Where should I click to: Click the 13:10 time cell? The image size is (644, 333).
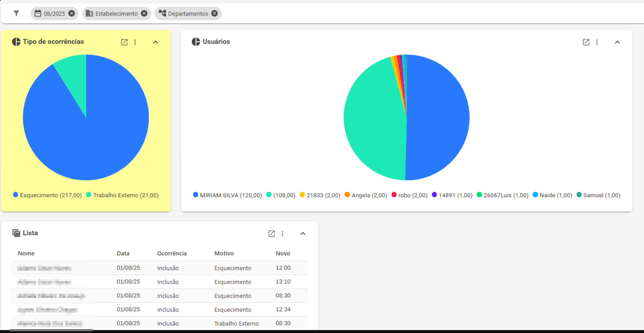(283, 282)
